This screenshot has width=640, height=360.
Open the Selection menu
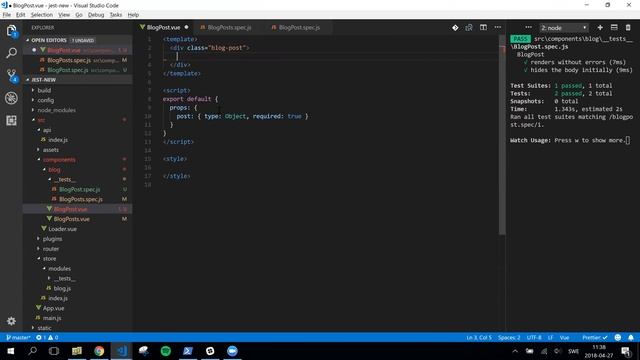tap(42, 15)
